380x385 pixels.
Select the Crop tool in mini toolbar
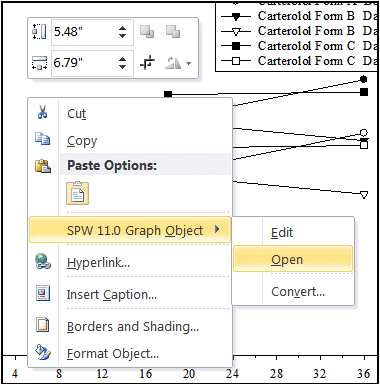click(147, 62)
